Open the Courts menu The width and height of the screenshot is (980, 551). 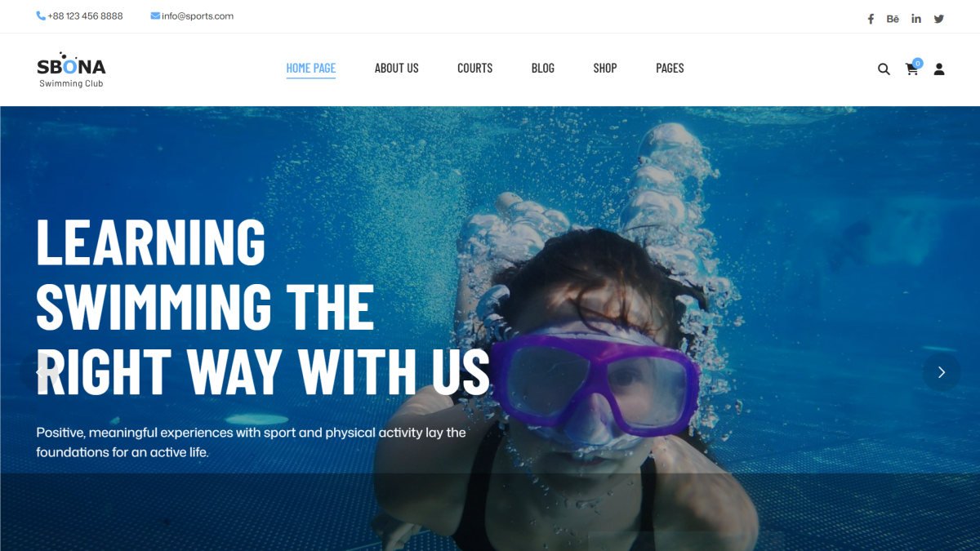(x=475, y=69)
